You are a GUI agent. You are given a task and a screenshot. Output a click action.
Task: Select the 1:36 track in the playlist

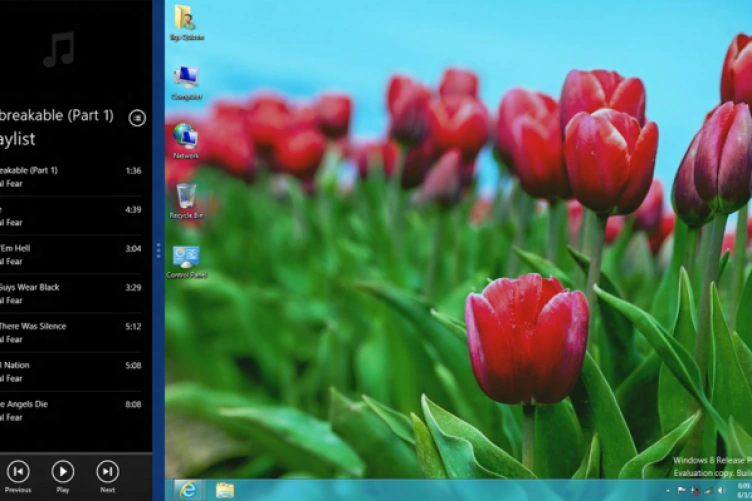tap(71, 177)
